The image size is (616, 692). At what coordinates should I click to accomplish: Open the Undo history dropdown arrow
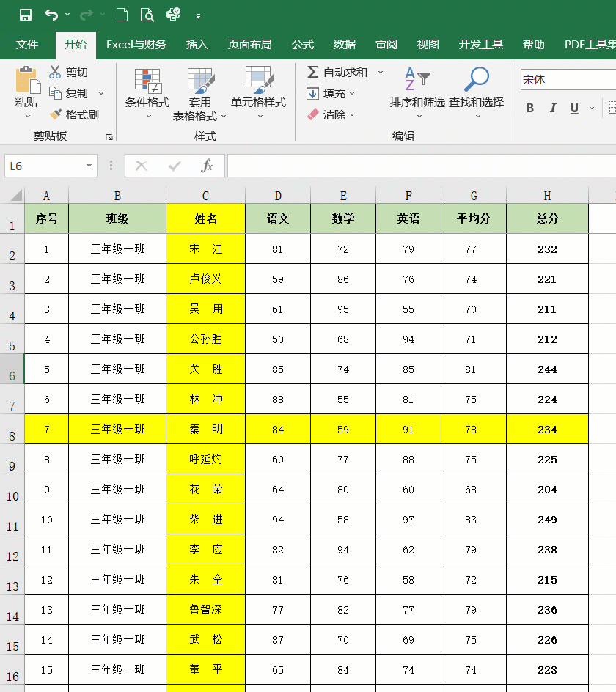click(67, 15)
